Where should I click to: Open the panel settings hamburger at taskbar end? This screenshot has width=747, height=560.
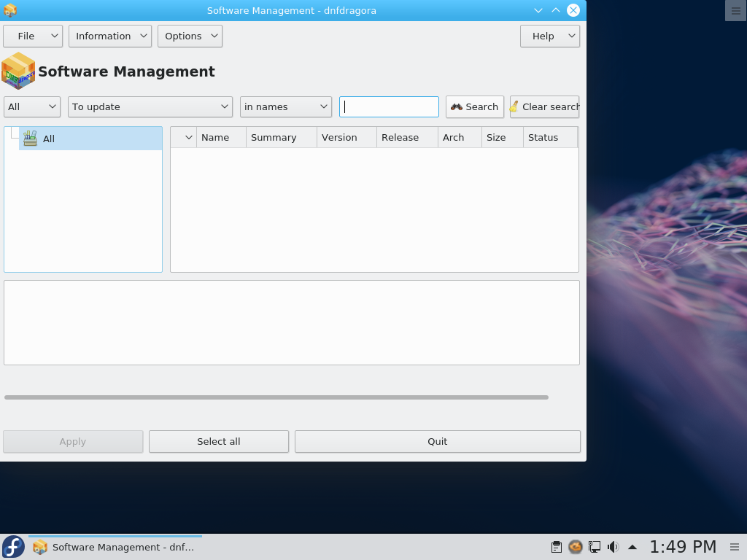[x=735, y=547]
